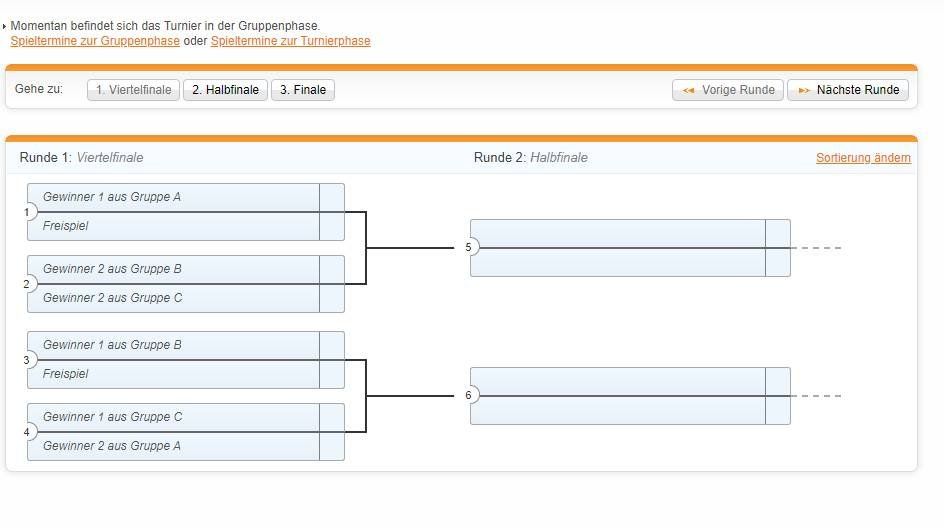Click the match number 1 circle marker

[x=28, y=212]
